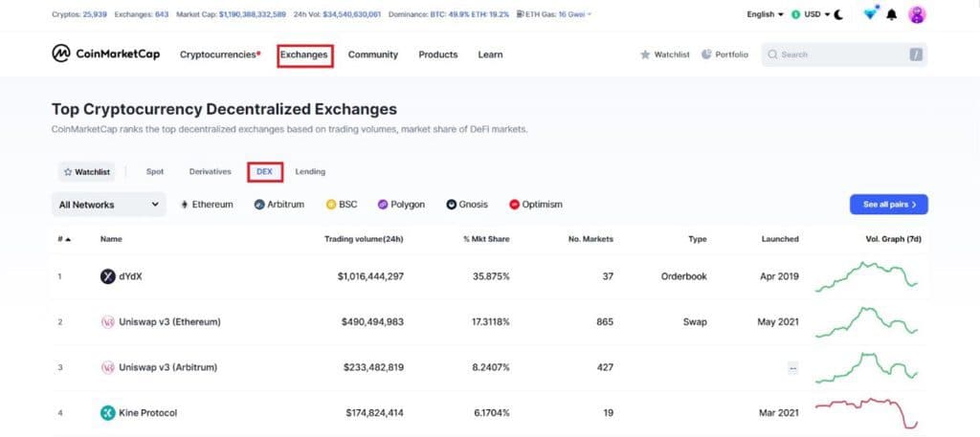Switch to Derivatives tab
Screen dimensions: 980x437
(210, 172)
